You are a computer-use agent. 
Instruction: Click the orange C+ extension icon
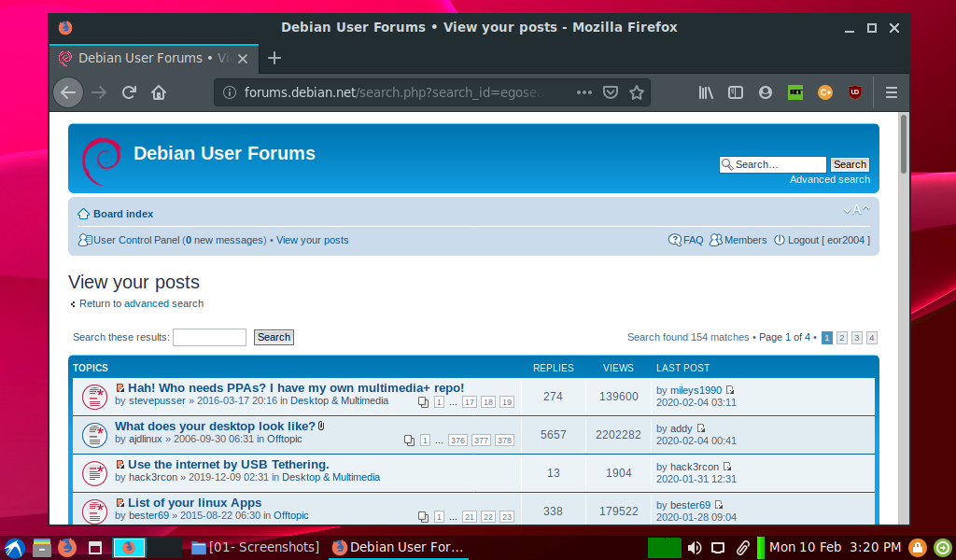pyautogui.click(x=825, y=92)
